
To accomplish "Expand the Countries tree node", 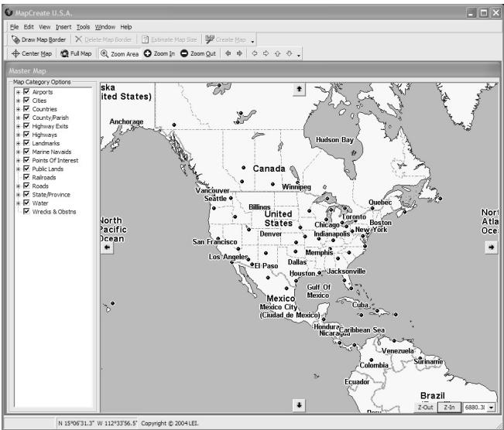I will point(19,109).
